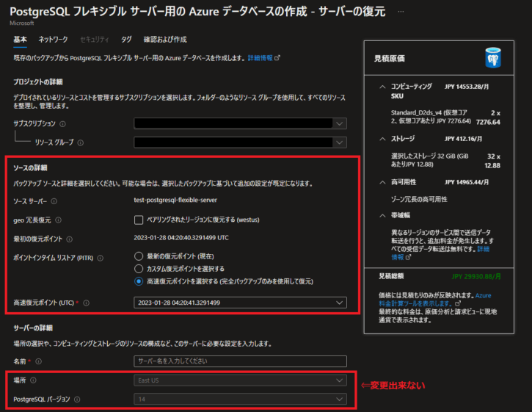Viewport: 532px width, 412px height.
Task: Open the サブスクリプション dropdown
Action: point(240,124)
